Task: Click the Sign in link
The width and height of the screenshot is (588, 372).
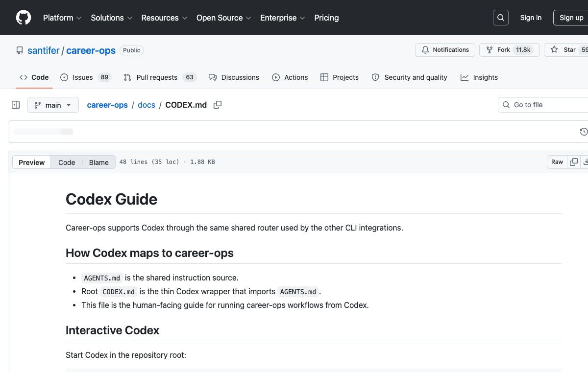Action: tap(531, 18)
